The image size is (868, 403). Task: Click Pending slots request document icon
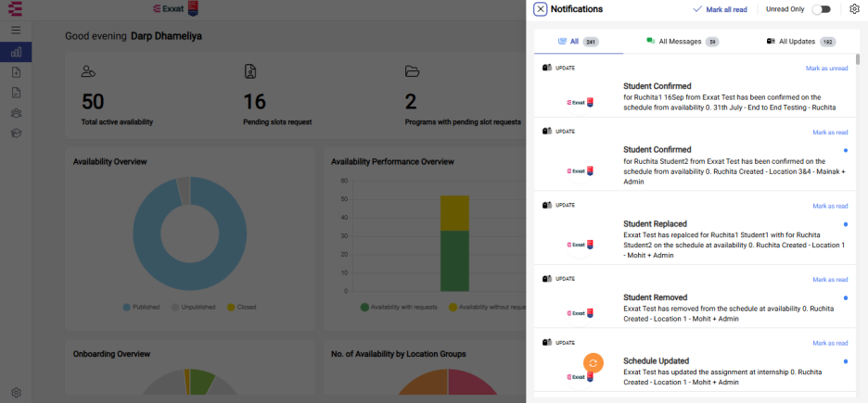[249, 71]
